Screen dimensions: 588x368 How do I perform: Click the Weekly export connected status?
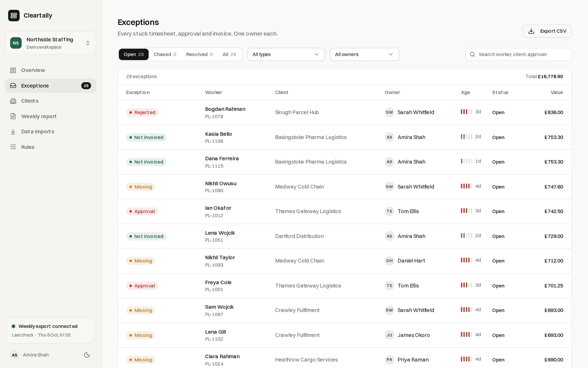pyautogui.click(x=50, y=330)
